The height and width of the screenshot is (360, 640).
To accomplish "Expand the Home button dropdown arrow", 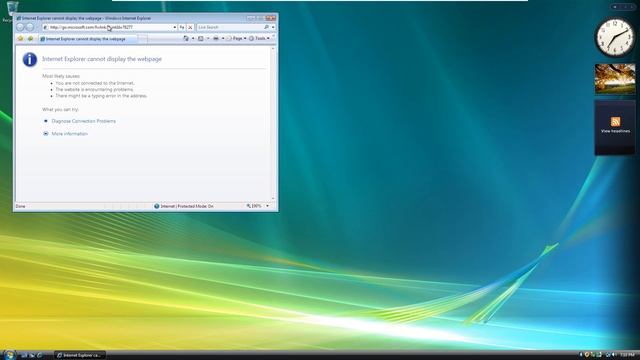I will point(193,38).
